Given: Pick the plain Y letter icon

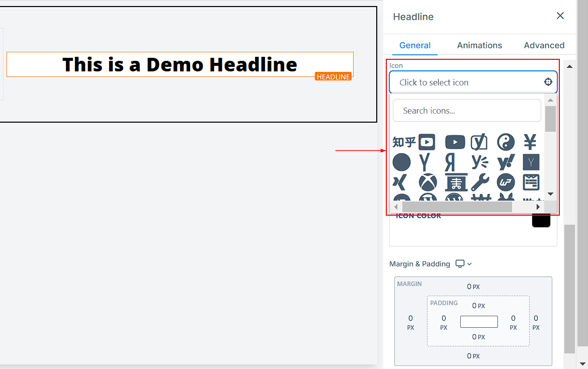Looking at the screenshot, I should 424,162.
